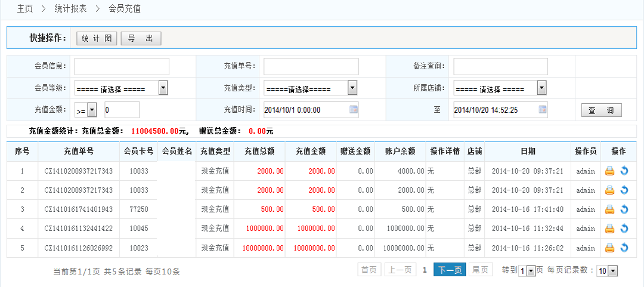Open calendar picker for end date field
The height and width of the screenshot is (287, 644).
542,110
